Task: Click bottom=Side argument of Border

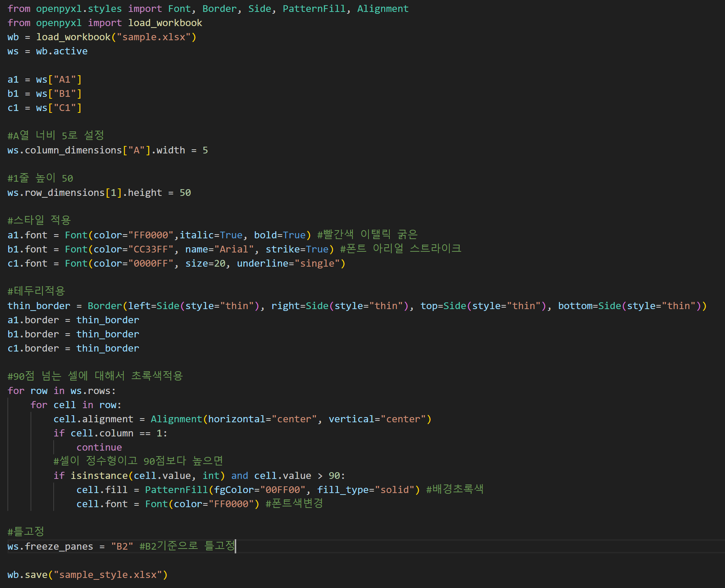Action: coord(589,306)
